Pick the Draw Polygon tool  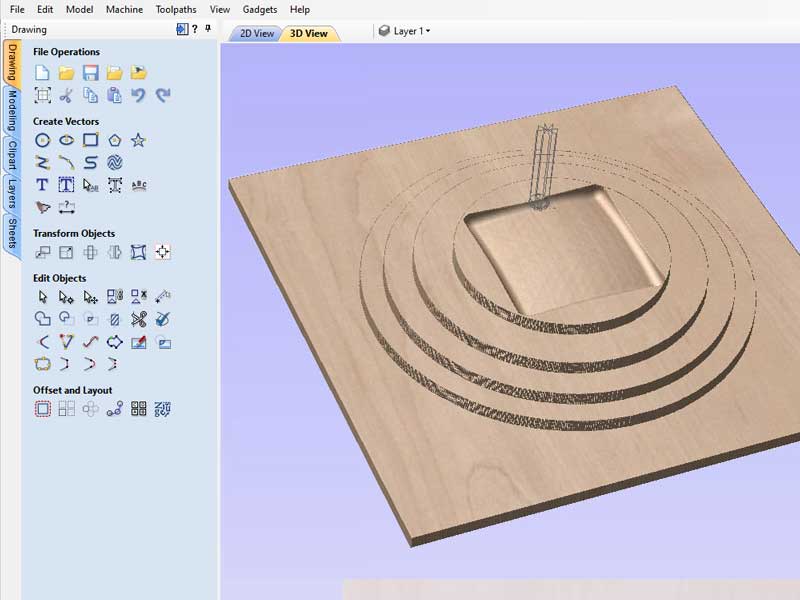[114, 140]
